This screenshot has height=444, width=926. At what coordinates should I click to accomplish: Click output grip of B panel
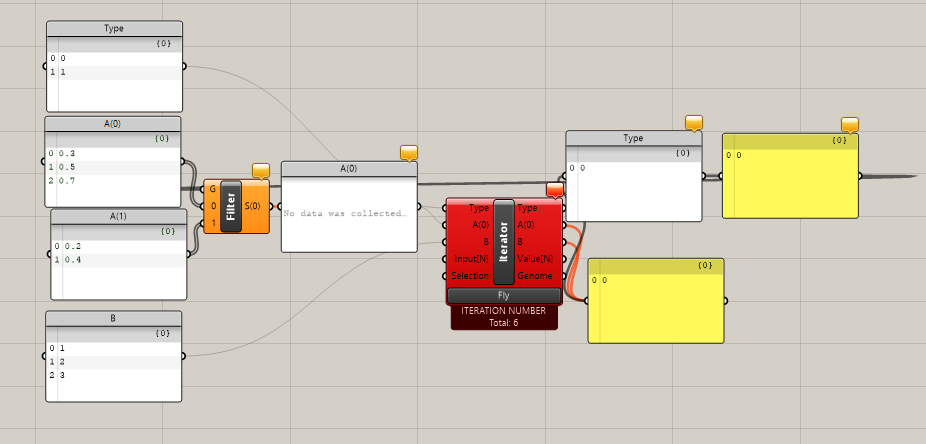point(183,356)
